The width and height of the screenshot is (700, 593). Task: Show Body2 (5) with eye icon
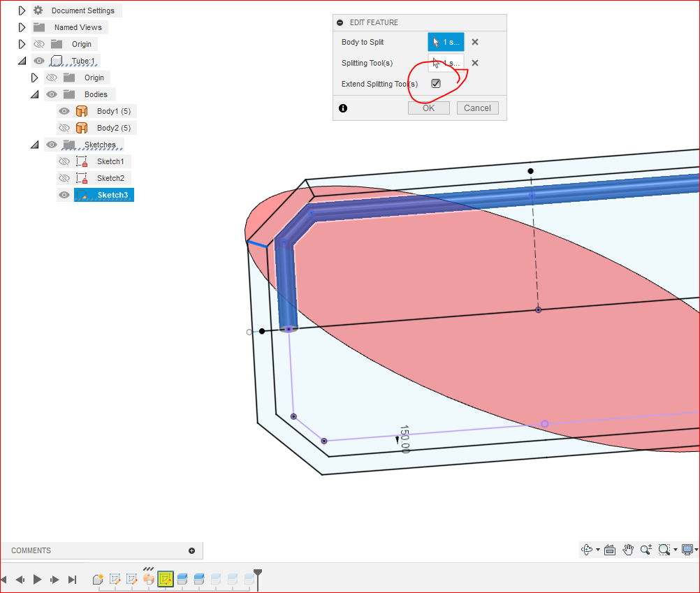pyautogui.click(x=64, y=128)
